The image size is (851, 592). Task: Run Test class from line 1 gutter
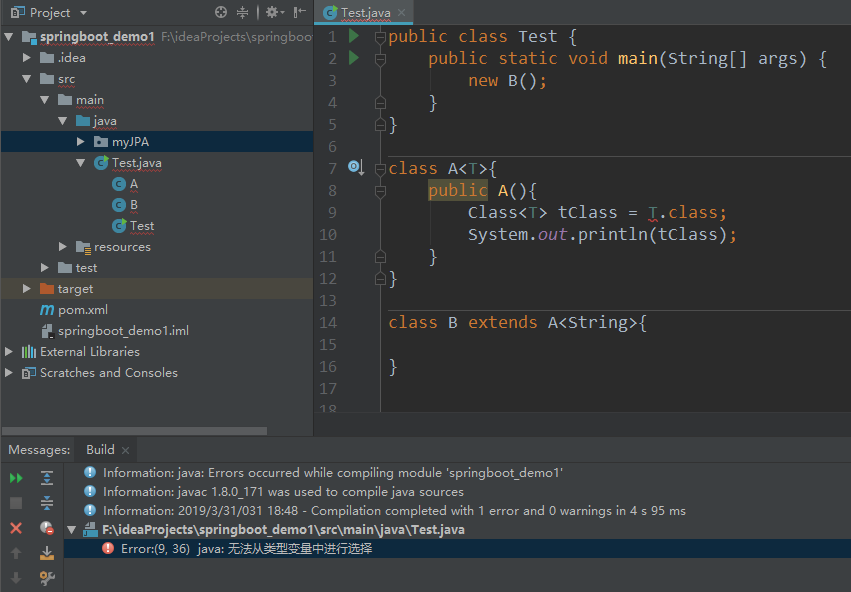(x=354, y=36)
